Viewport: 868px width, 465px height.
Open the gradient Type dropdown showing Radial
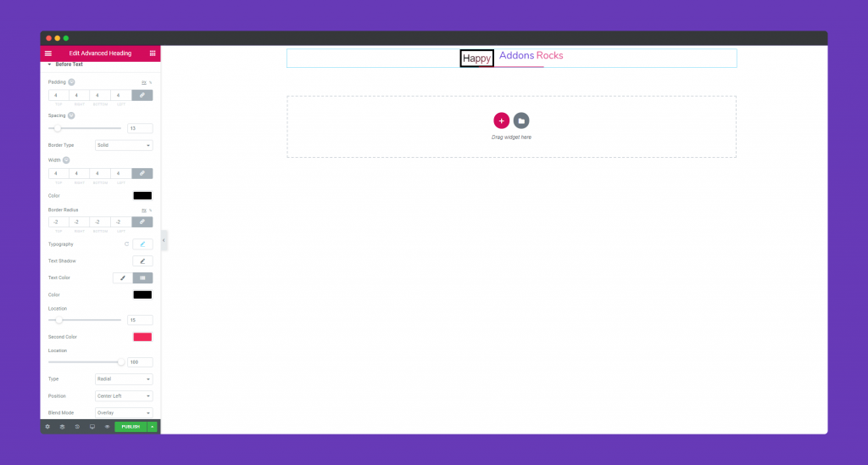[124, 379]
